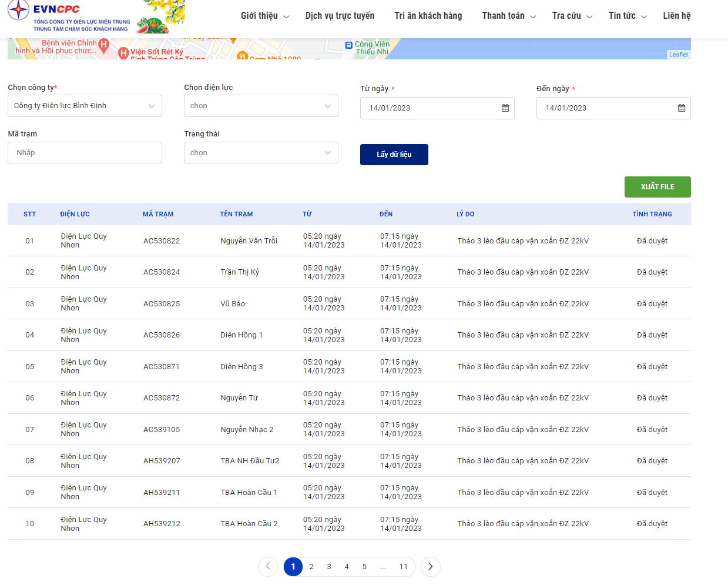Go to page 3 in pagination
This screenshot has height=585, width=728.
(x=329, y=567)
